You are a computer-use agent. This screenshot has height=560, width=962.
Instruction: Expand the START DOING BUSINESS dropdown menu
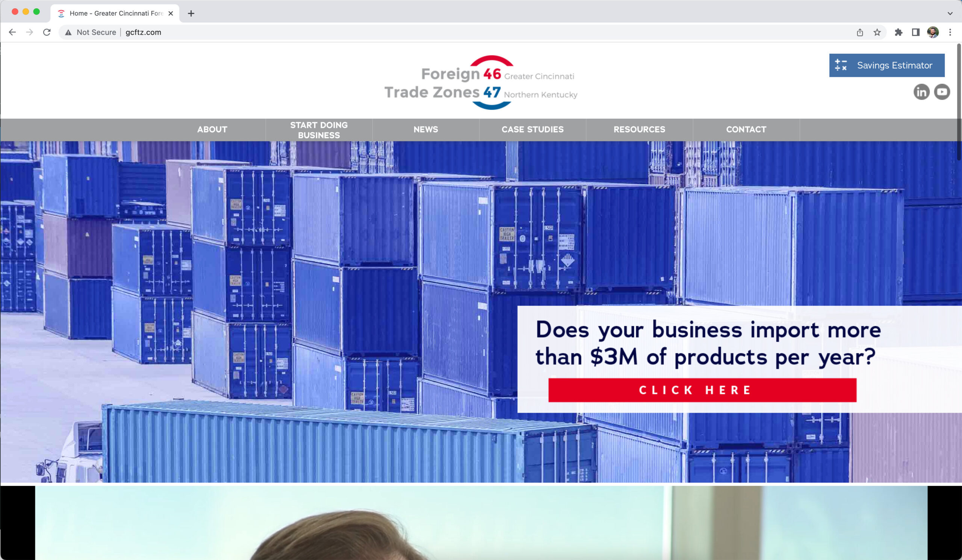click(x=318, y=129)
